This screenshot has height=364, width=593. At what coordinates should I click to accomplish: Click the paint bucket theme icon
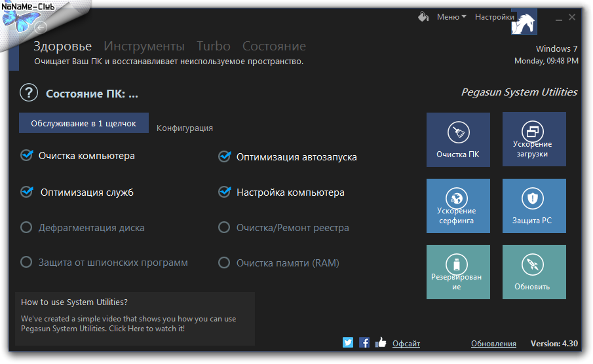click(423, 17)
